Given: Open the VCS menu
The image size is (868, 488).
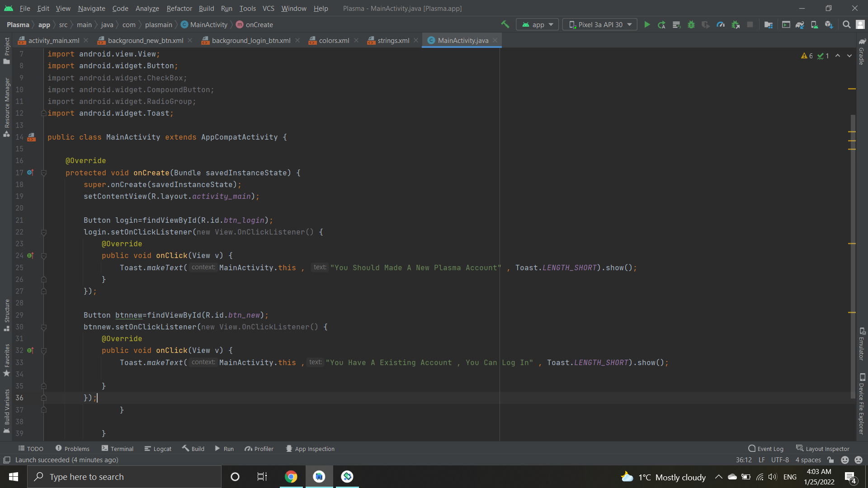Looking at the screenshot, I should pyautogui.click(x=269, y=8).
